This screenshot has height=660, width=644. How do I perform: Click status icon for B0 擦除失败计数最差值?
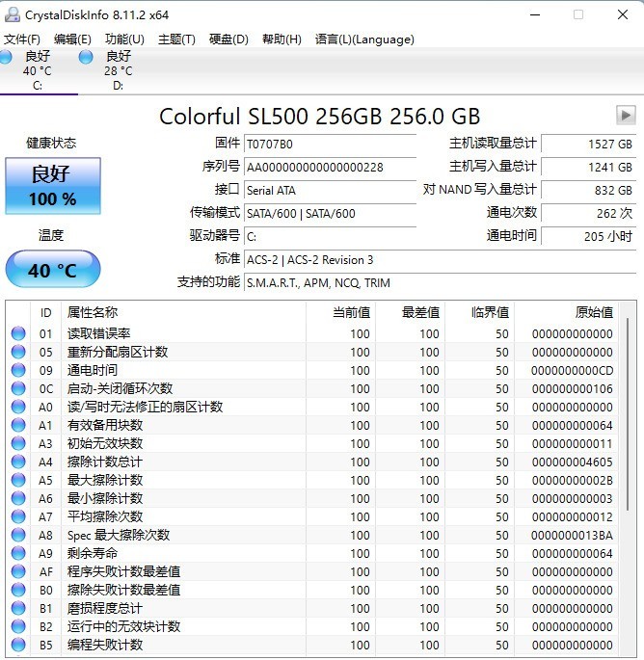[18, 590]
